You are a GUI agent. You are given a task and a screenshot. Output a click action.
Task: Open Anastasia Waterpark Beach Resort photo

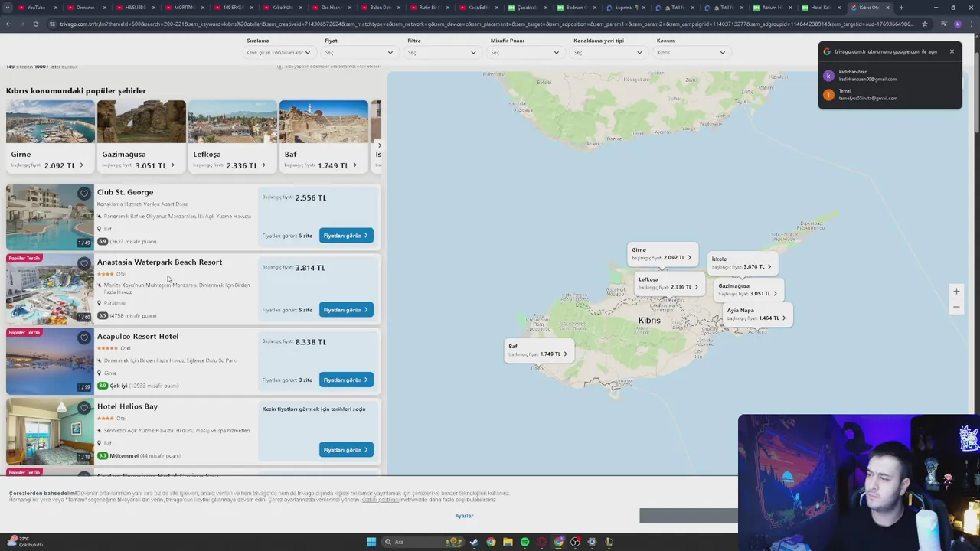click(50, 289)
